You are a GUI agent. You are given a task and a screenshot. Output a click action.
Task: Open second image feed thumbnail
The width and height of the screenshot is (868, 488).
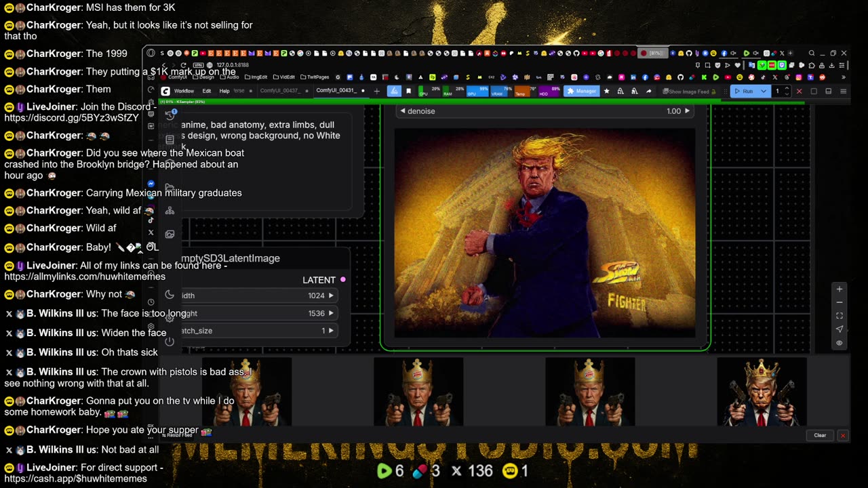tap(418, 392)
